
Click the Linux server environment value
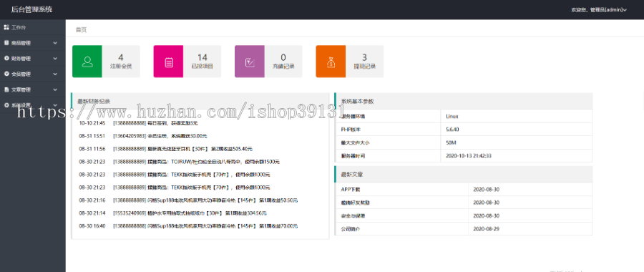coord(452,116)
